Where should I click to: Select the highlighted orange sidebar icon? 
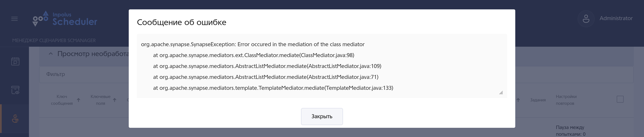click(15, 118)
